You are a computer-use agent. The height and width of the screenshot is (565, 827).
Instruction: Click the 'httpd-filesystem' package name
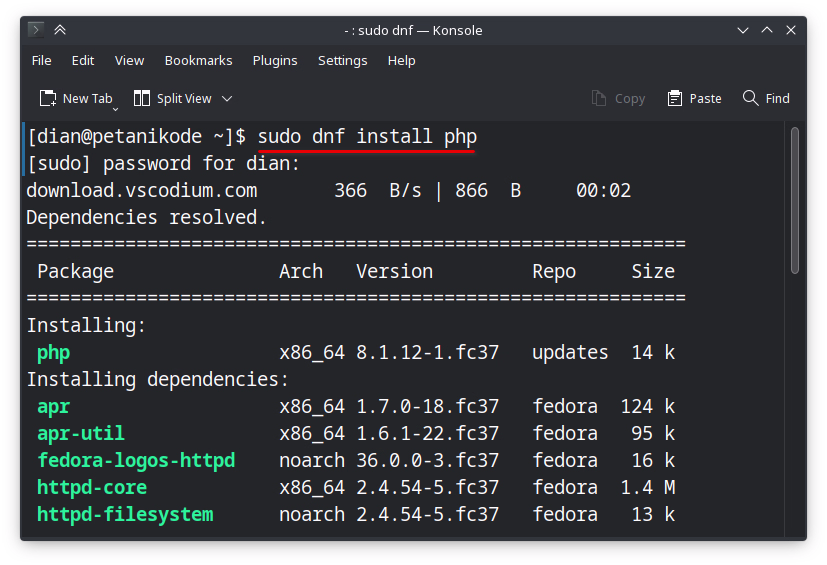pyautogui.click(x=125, y=514)
